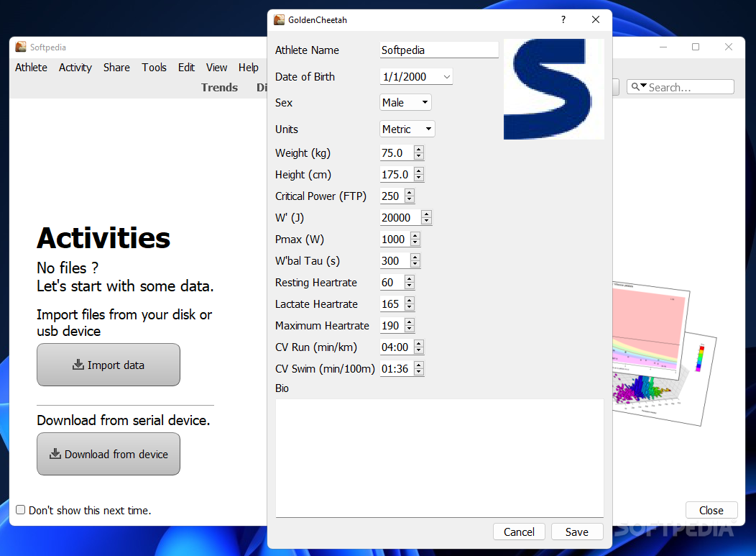Click the dialog help question mark
The width and height of the screenshot is (756, 556).
coord(563,20)
